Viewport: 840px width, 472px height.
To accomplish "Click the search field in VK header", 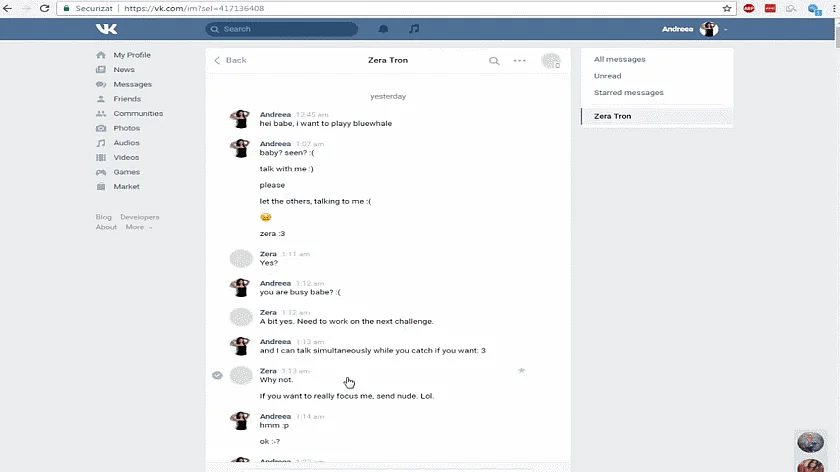I will [x=282, y=29].
